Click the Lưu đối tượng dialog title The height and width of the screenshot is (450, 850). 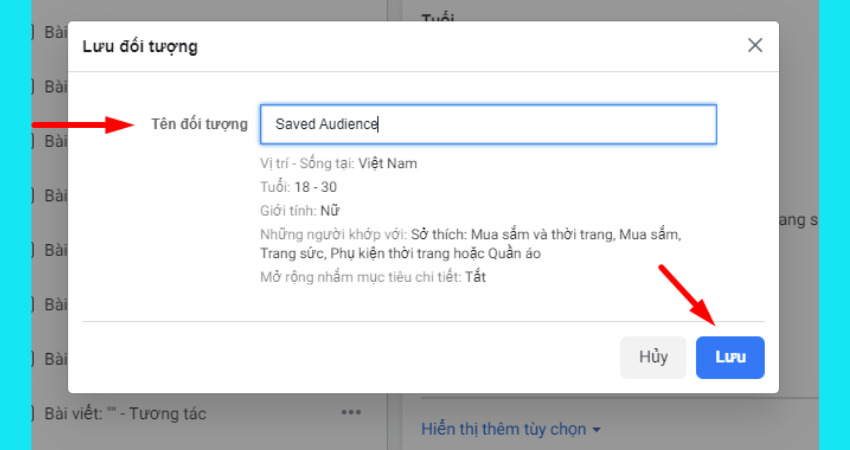coord(140,47)
